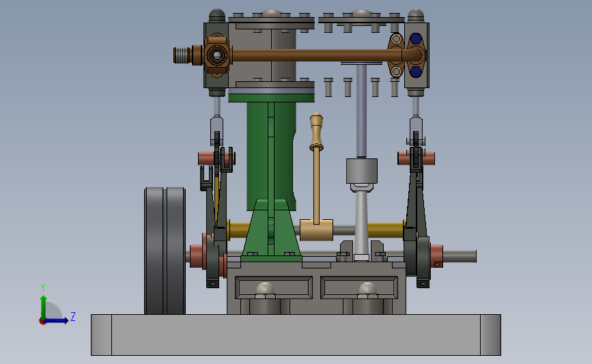This screenshot has height=364, width=592.
Task: Select the thin vertical piston rod
Action: click(x=361, y=111)
